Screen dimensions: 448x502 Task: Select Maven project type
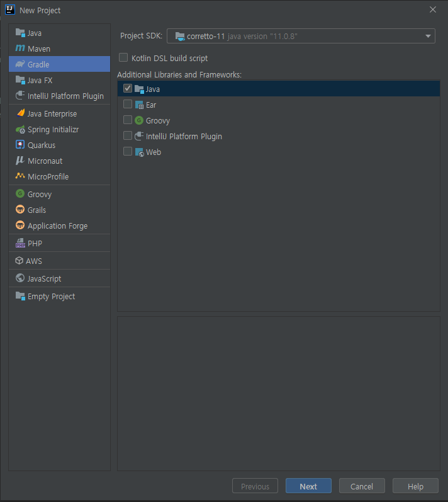pyautogui.click(x=60, y=48)
